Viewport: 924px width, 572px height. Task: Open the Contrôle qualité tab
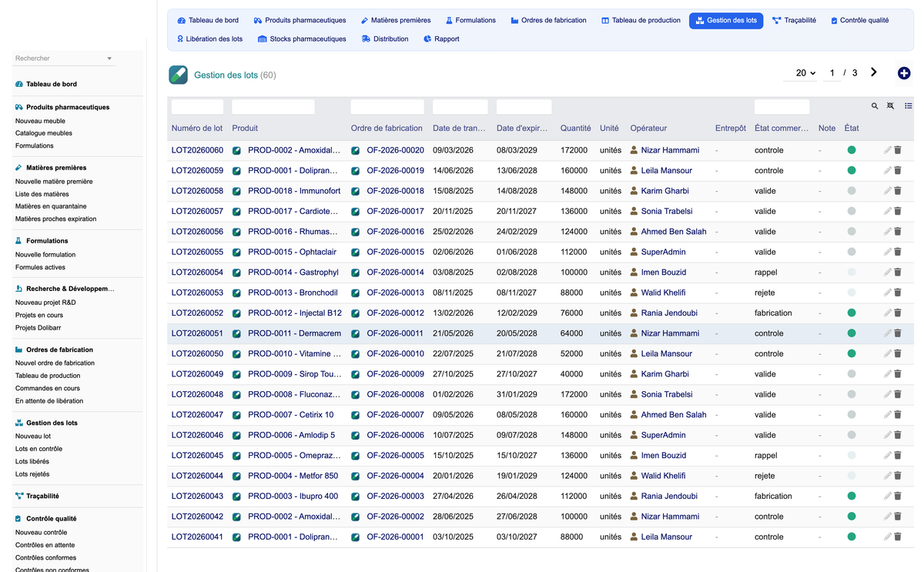coord(860,20)
